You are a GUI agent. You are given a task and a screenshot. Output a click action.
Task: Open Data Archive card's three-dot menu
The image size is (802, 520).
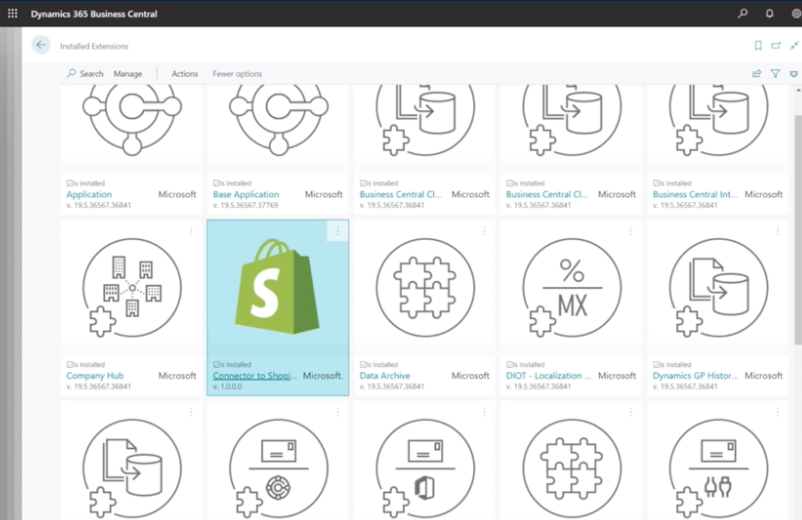pos(484,231)
